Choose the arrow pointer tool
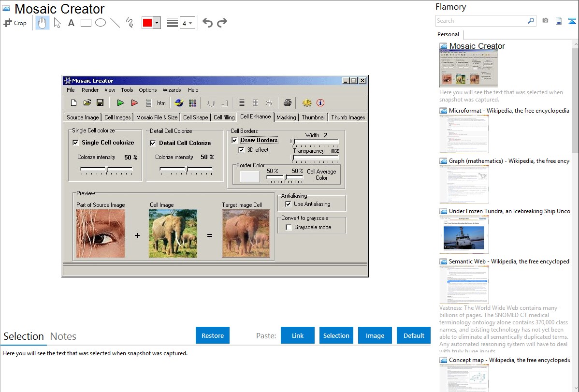This screenshot has width=579, height=392. (x=57, y=23)
